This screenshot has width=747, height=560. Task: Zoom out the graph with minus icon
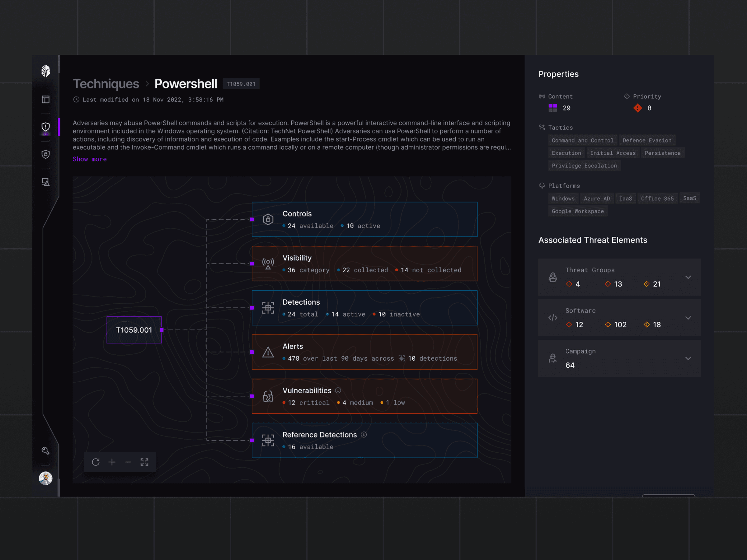point(128,462)
